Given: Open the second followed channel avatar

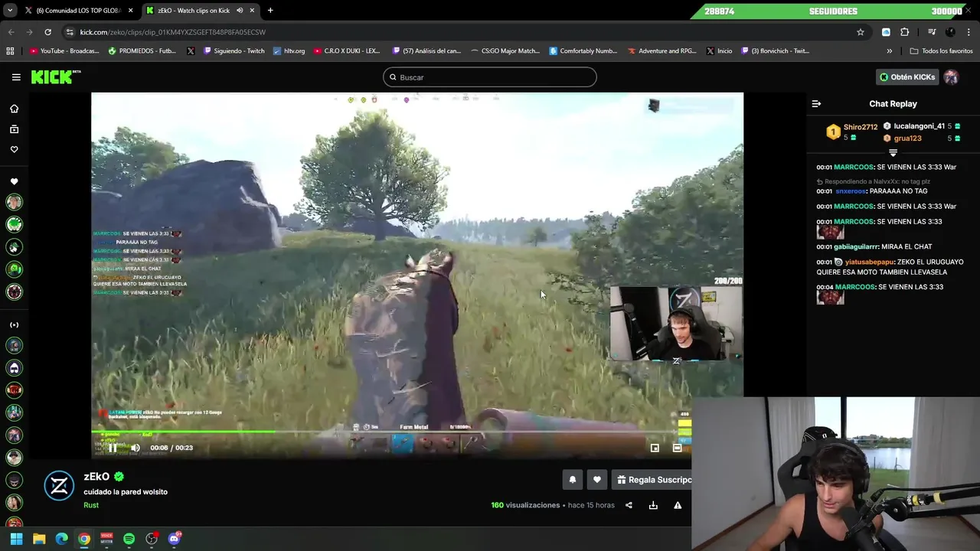Looking at the screenshot, I should (x=14, y=224).
